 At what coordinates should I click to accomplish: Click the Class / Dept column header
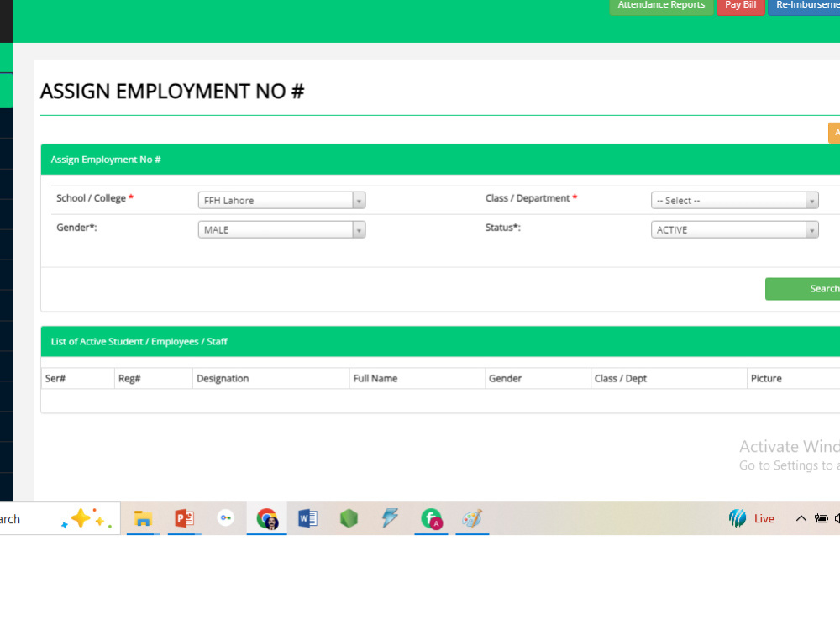pyautogui.click(x=669, y=378)
